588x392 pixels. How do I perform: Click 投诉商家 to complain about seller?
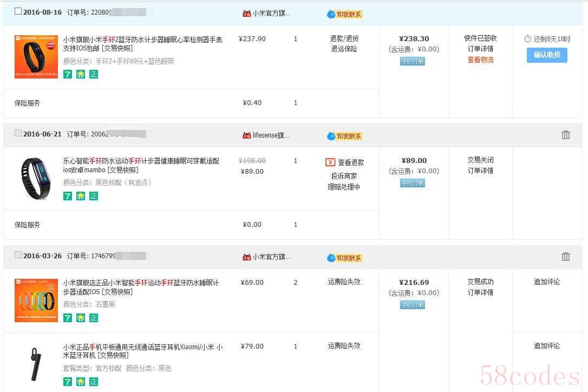[x=344, y=177]
